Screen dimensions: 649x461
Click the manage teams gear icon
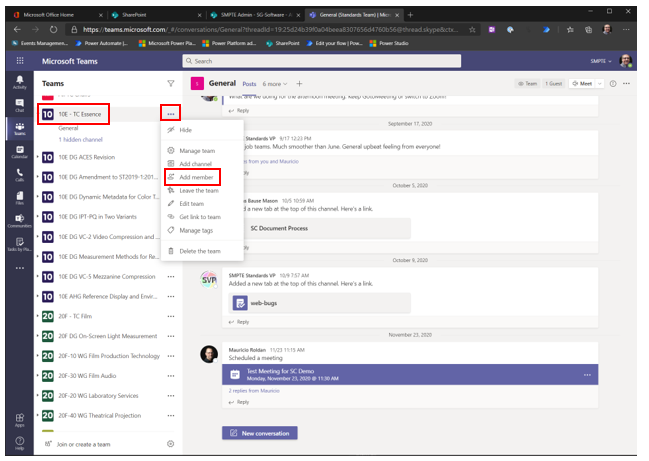click(171, 443)
